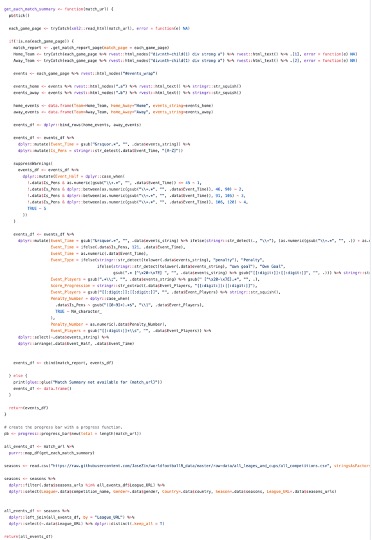The image size is (372, 540).
Task: Click the Home_Team tryCatch line
Action: pyautogui.click(x=185, y=54)
